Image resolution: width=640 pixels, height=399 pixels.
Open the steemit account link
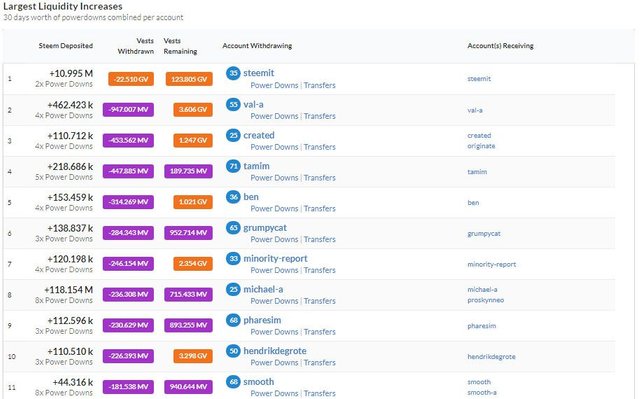[x=259, y=73]
